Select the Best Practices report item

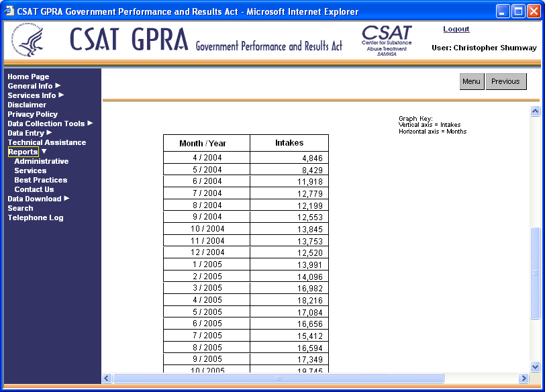[40, 180]
